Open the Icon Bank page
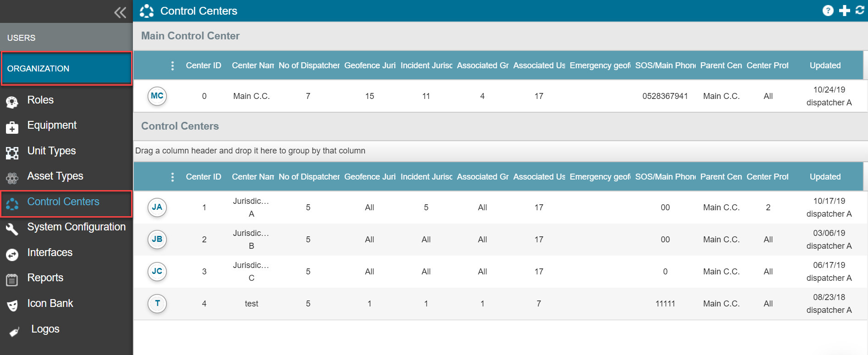This screenshot has width=868, height=355. 50,304
